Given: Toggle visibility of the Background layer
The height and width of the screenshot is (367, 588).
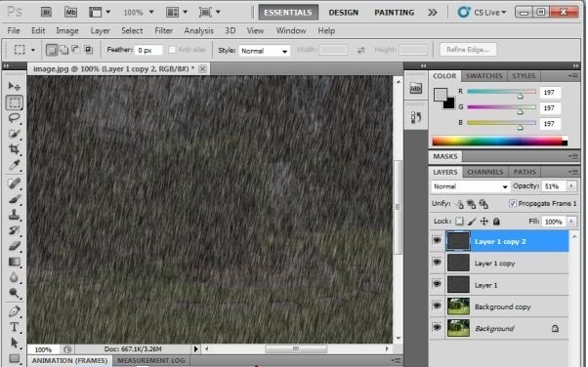Looking at the screenshot, I should pyautogui.click(x=437, y=327).
